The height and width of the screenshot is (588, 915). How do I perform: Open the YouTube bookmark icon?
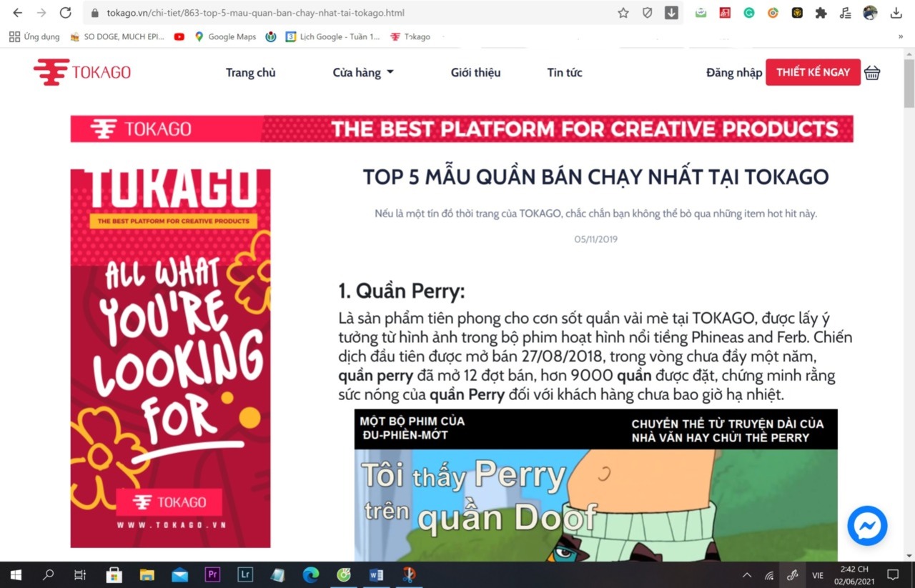tap(179, 36)
